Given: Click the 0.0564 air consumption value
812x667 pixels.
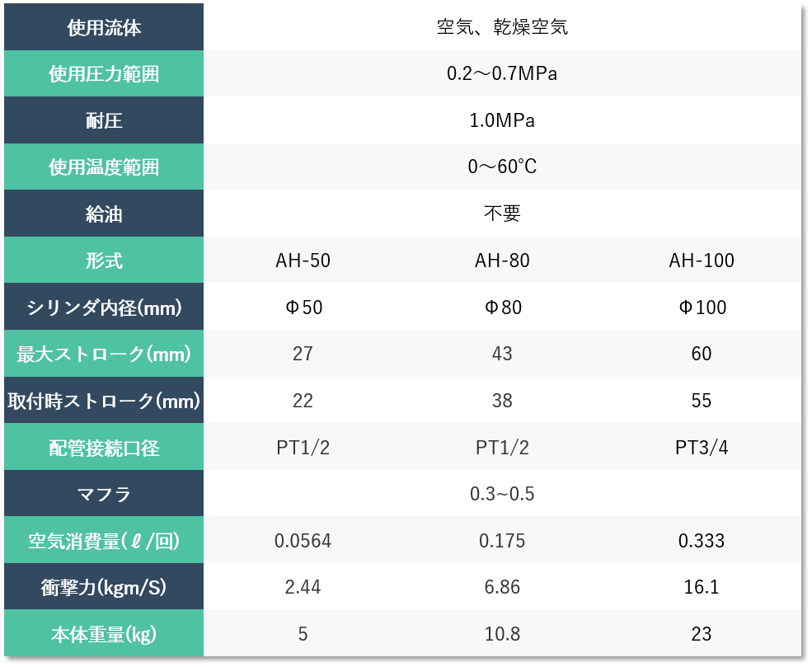Looking at the screenshot, I should (303, 541).
